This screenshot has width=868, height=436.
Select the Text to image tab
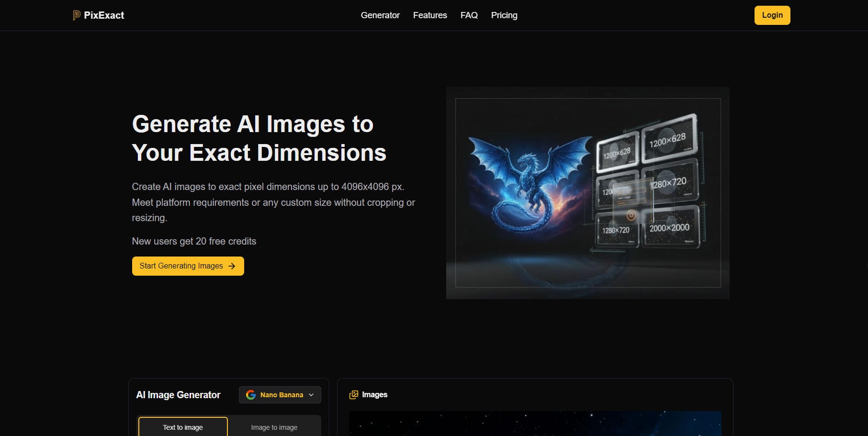(x=182, y=427)
